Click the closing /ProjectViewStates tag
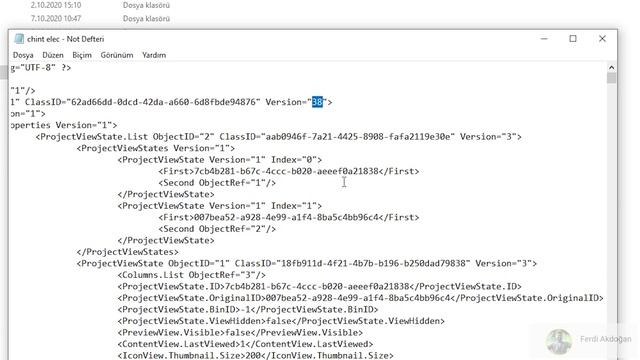This screenshot has width=640, height=360. pyautogui.click(x=127, y=252)
